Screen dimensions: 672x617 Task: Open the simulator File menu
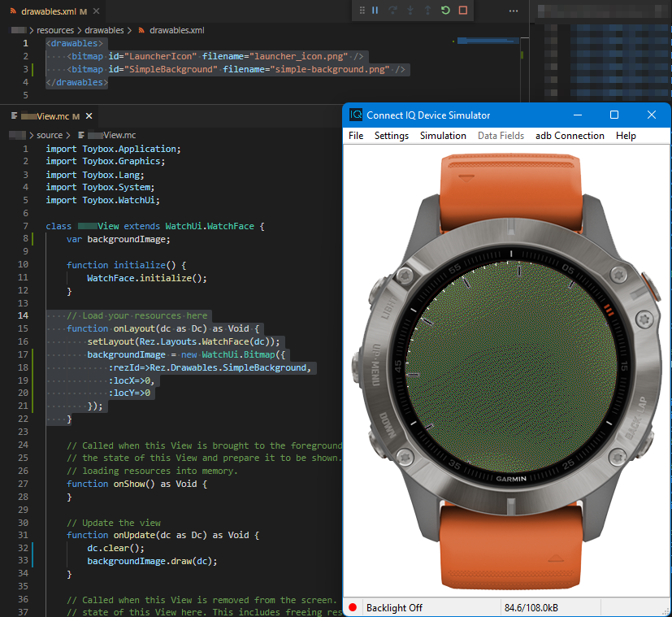[x=356, y=136]
